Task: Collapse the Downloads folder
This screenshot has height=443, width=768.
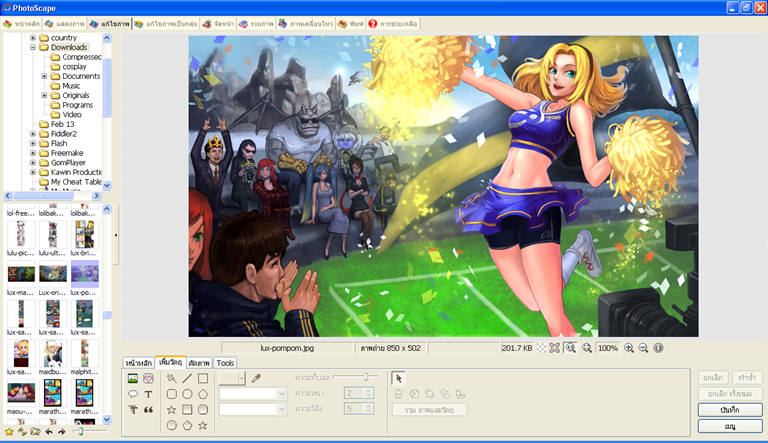Action: tap(33, 48)
